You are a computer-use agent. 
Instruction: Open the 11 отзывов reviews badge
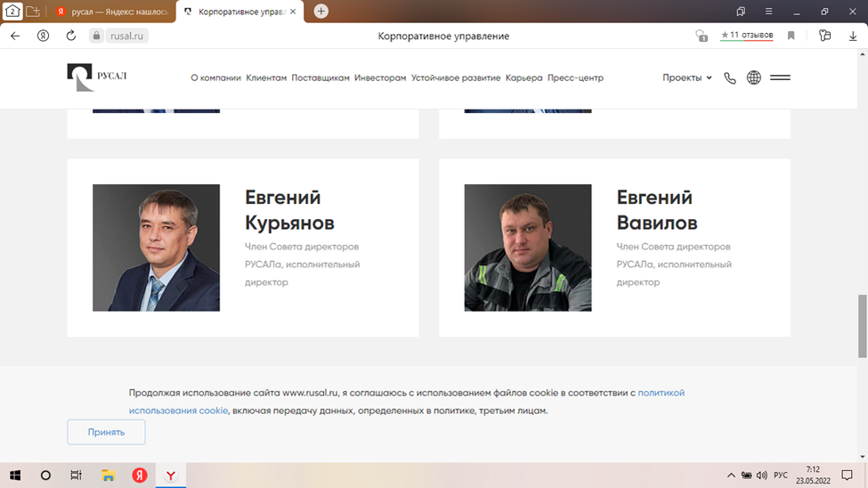(x=747, y=35)
